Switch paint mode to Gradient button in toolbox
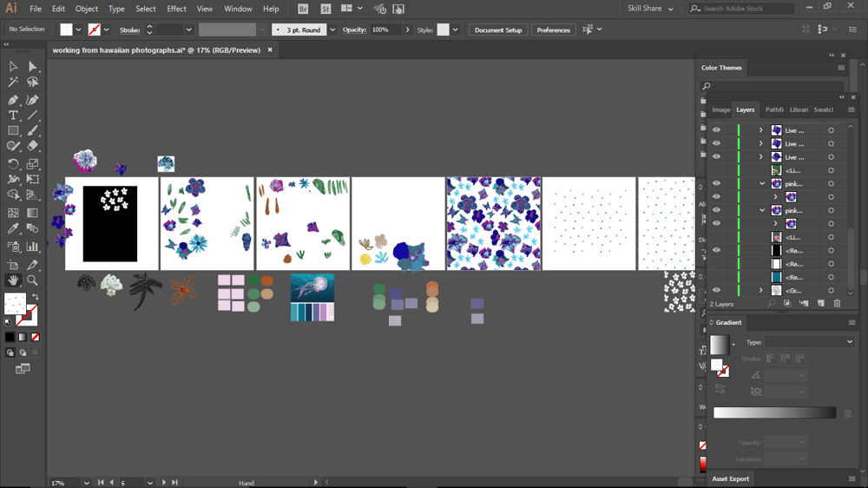 point(23,337)
